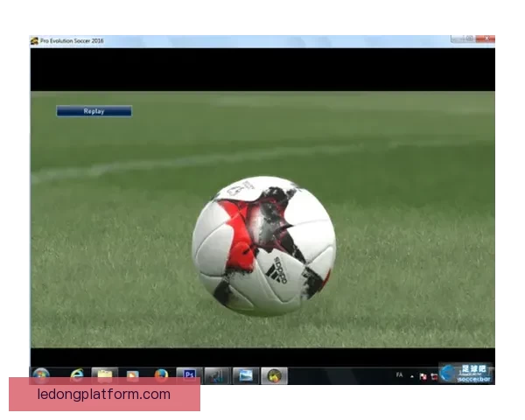Click the Replay label in the game
525x420 pixels.
(x=94, y=111)
